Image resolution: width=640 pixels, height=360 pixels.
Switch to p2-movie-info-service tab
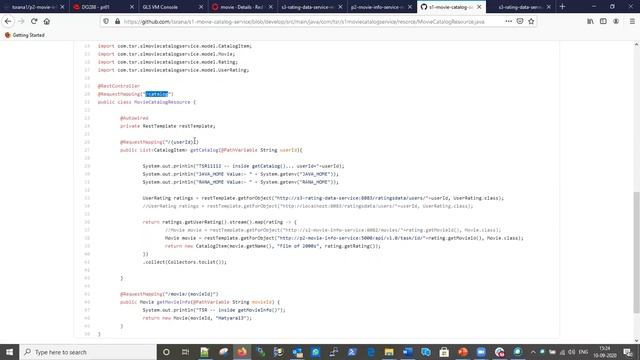376,7
